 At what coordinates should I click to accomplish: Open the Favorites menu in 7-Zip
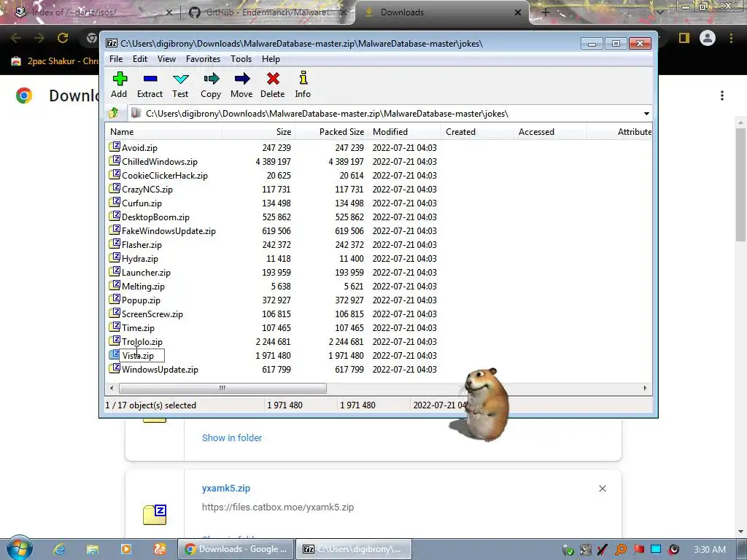[x=203, y=59]
